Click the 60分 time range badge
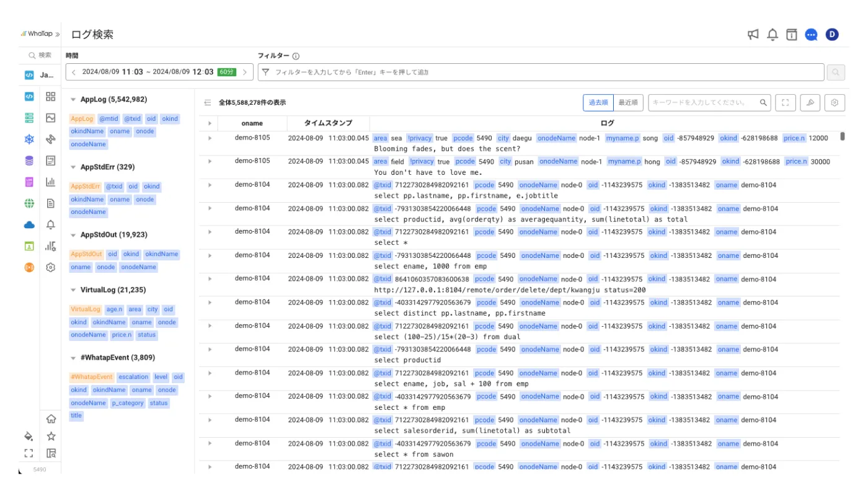 [226, 73]
